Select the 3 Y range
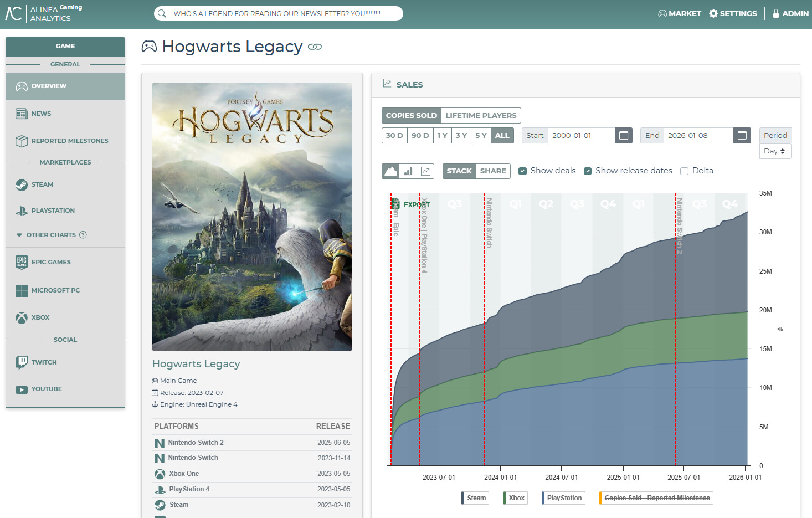Viewport: 812px width, 518px height. [461, 135]
